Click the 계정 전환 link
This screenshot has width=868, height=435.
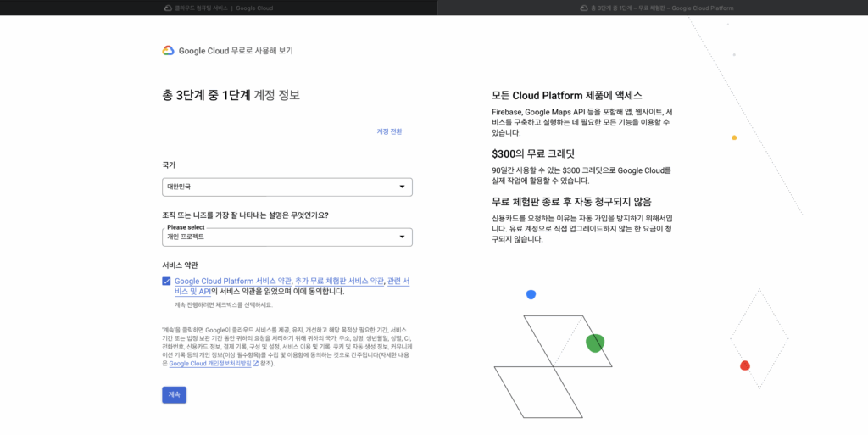[389, 131]
